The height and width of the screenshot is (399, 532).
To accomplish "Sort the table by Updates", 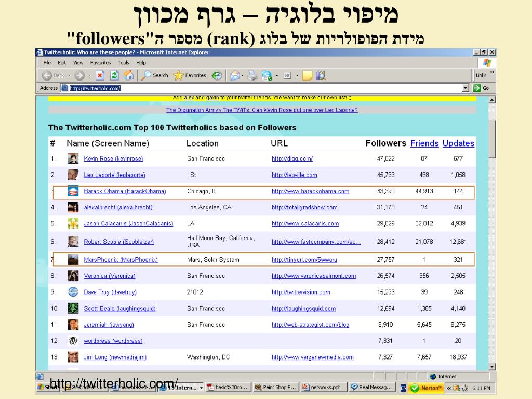I will point(458,143).
